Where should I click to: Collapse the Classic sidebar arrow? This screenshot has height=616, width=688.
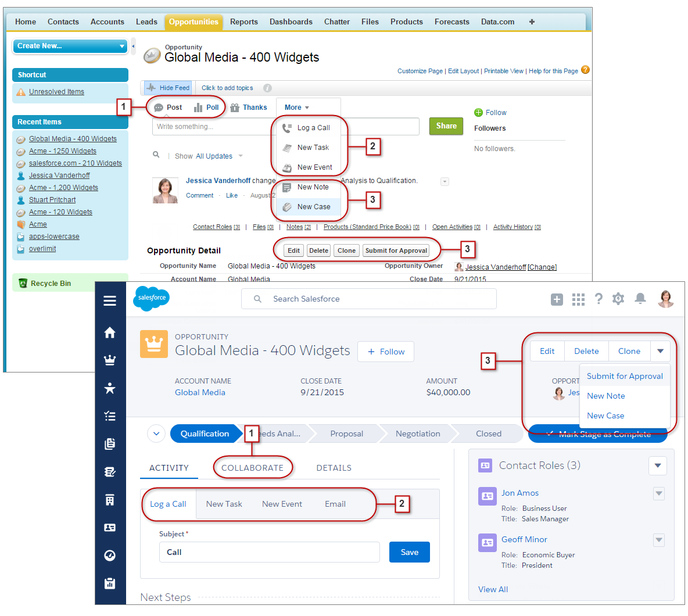[x=133, y=46]
